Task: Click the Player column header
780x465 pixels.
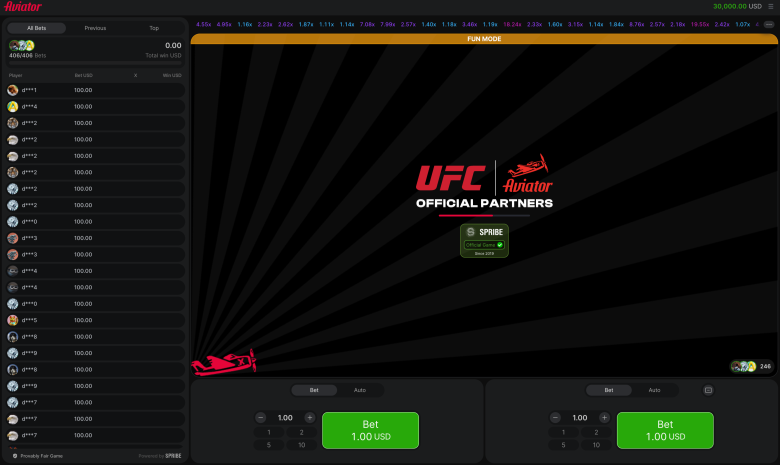Action: point(15,76)
